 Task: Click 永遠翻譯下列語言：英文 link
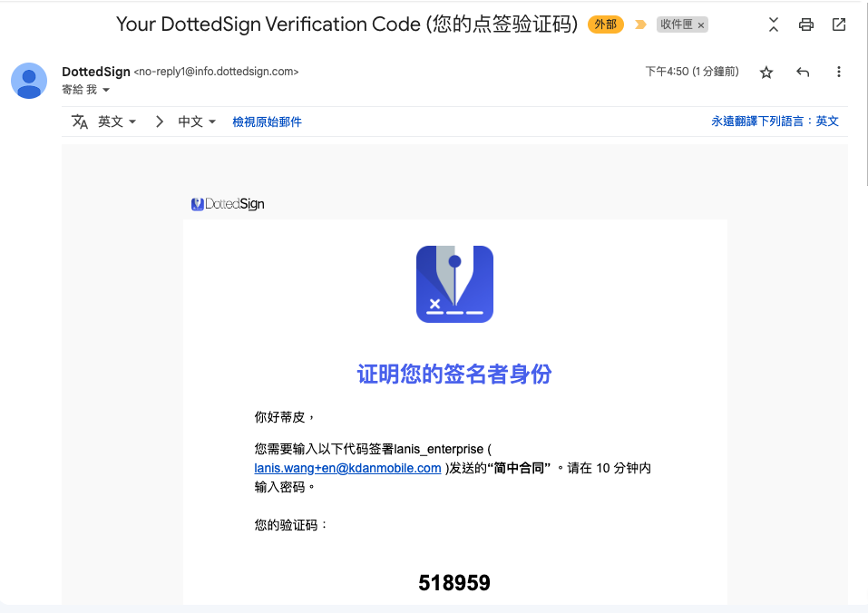(775, 122)
